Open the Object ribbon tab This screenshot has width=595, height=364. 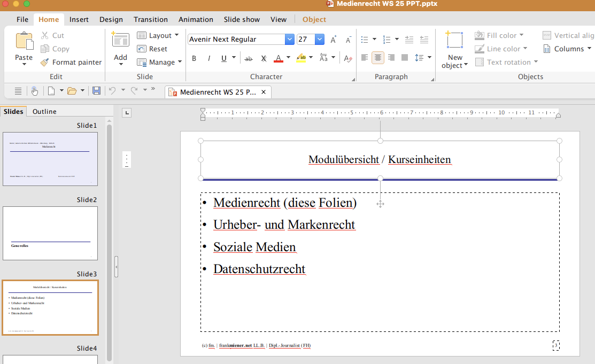click(x=314, y=19)
